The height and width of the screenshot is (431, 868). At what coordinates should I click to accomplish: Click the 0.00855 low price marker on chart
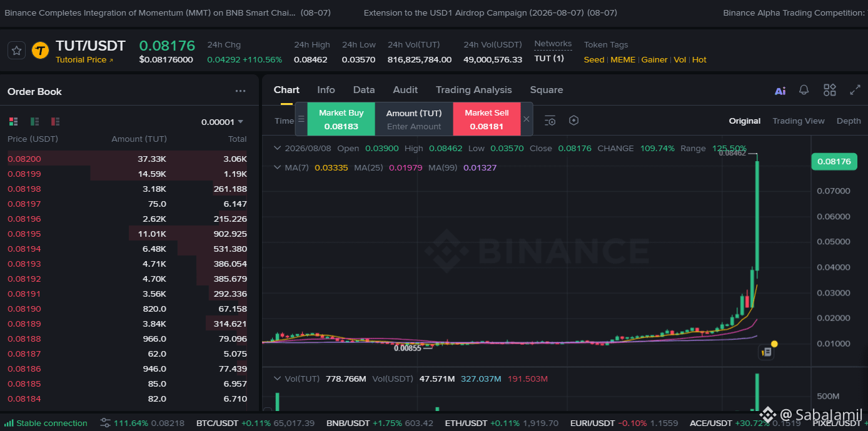click(x=407, y=348)
